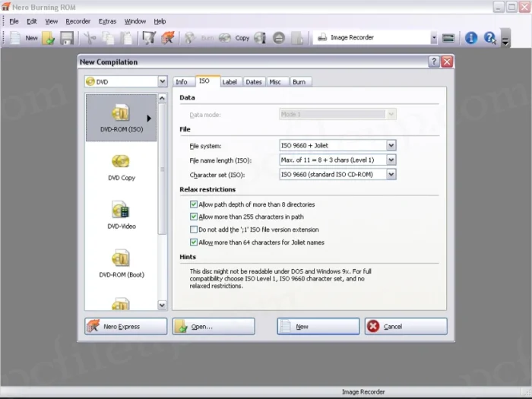Open the Recorder menu
Image resolution: width=532 pixels, height=399 pixels.
click(78, 21)
